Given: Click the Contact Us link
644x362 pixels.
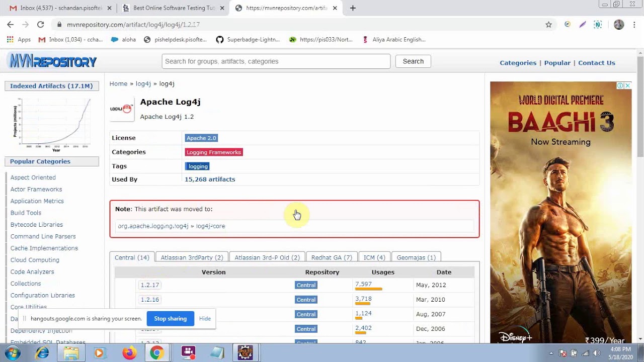Looking at the screenshot, I should [x=597, y=63].
